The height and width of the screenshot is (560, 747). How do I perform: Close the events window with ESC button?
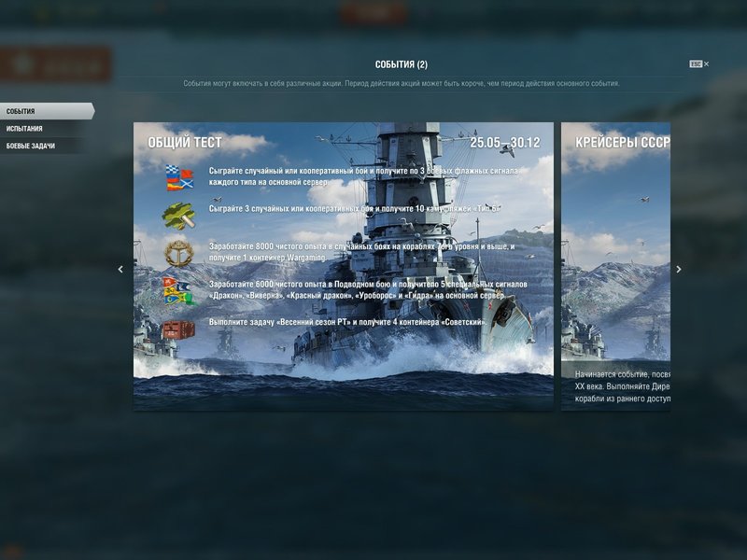pos(698,63)
